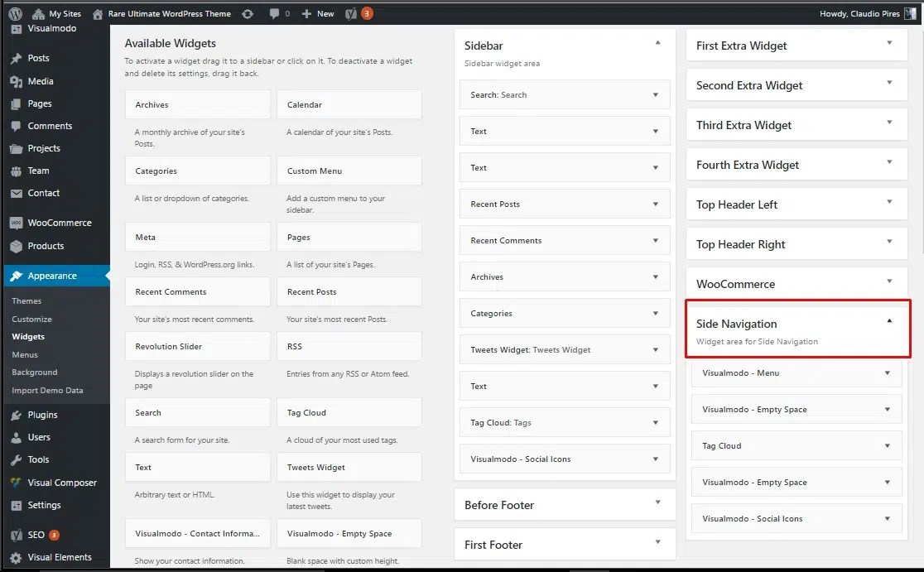Screen dimensions: 924x572
Task: Click the Settings sliders icon
Action: click(17, 505)
